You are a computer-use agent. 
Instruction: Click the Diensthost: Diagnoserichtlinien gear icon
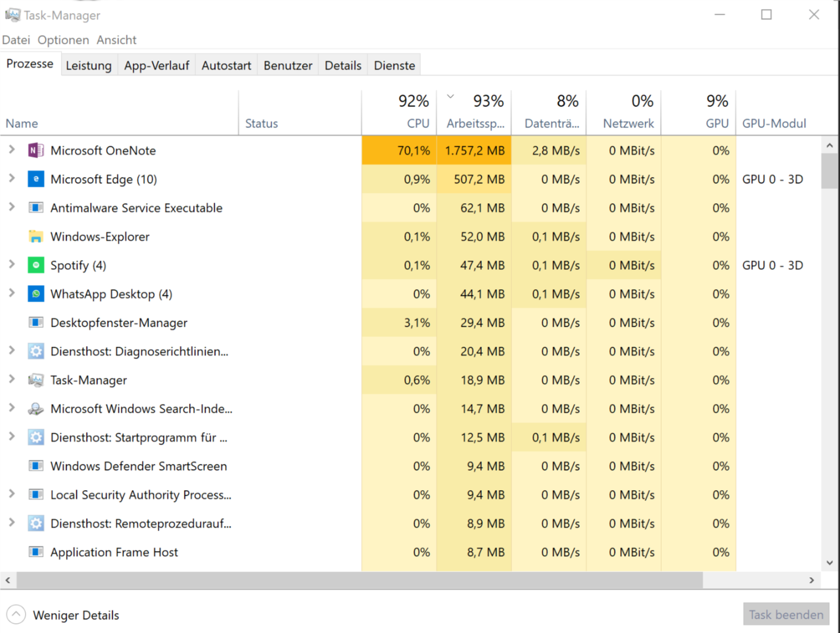click(x=36, y=351)
